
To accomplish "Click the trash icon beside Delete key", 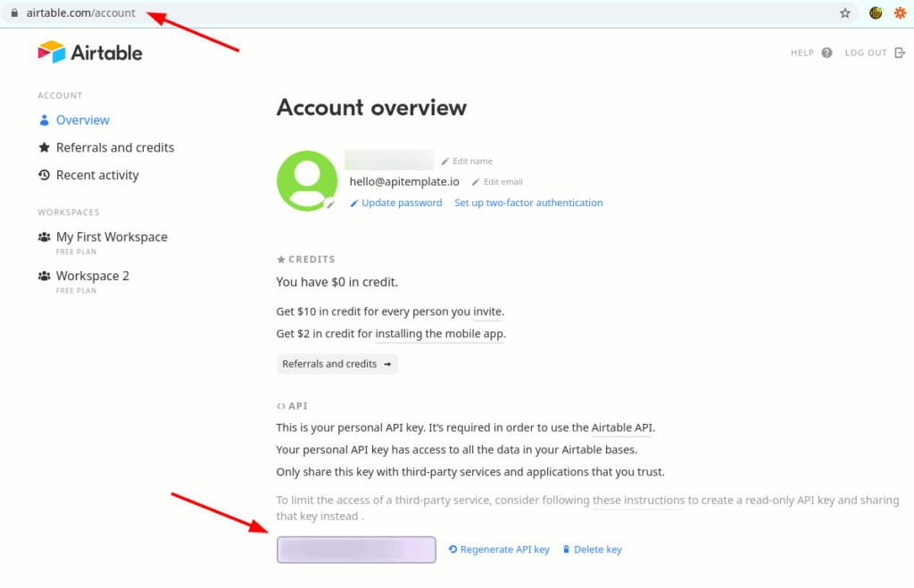I will (x=566, y=549).
